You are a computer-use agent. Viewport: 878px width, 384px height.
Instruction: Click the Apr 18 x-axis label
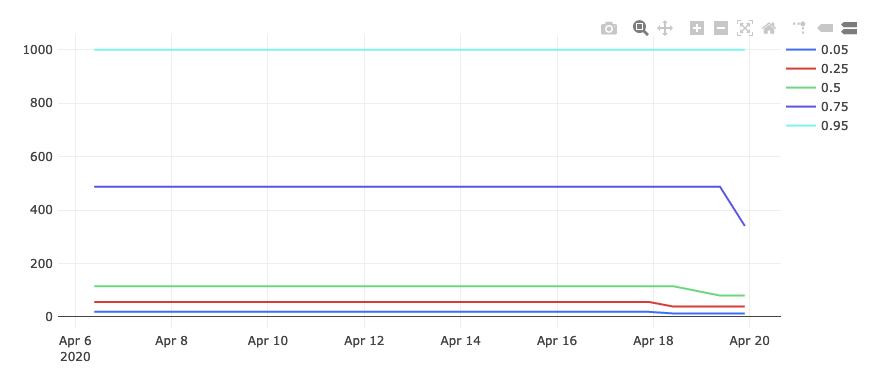pos(653,340)
